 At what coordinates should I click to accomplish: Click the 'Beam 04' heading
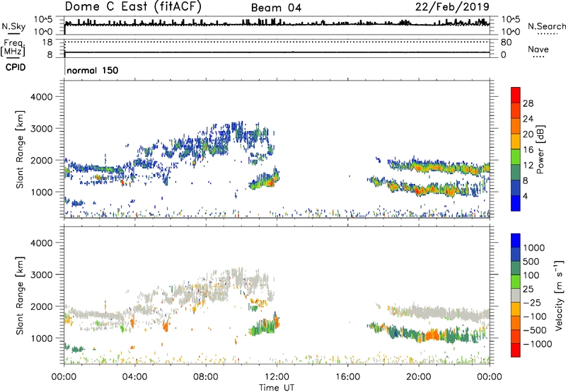click(x=276, y=8)
